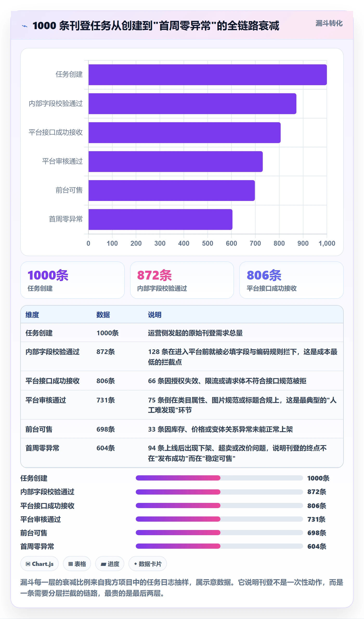Screen dimensions: 364x619
Task: Click the 说明 column header
Action: [x=155, y=315]
